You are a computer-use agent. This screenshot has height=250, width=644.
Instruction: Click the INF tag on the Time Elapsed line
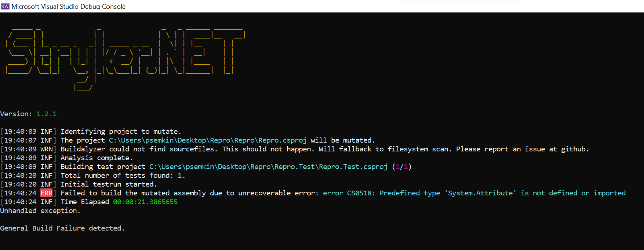(47, 202)
